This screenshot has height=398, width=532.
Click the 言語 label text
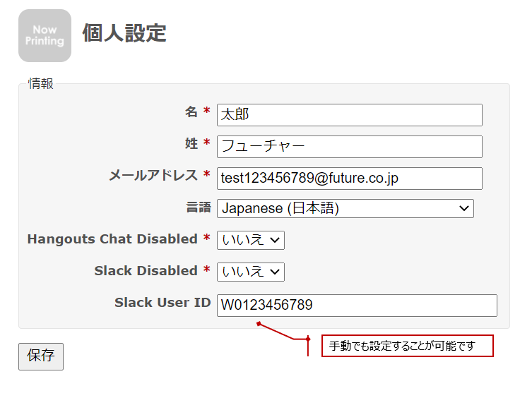[x=199, y=207]
